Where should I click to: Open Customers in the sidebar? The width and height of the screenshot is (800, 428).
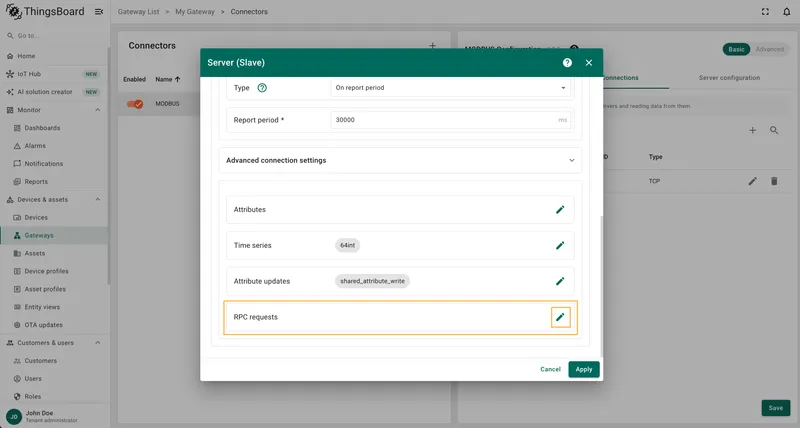pos(54,361)
